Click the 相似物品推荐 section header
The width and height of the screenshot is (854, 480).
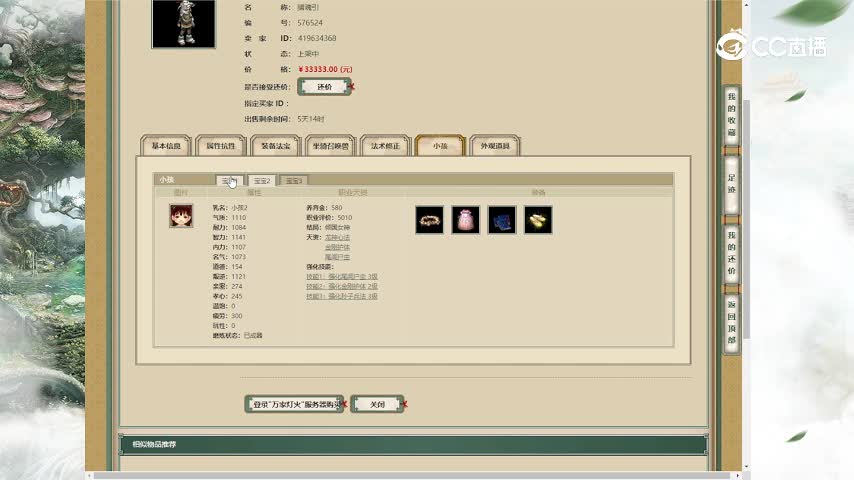(413, 445)
